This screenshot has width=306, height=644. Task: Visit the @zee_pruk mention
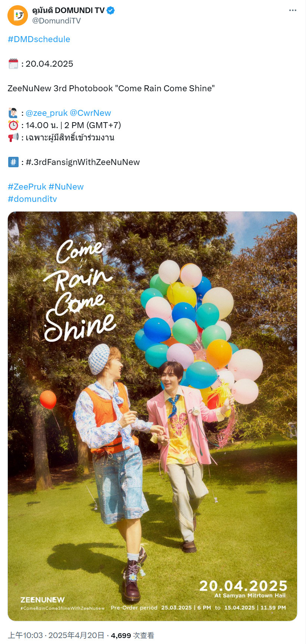pyautogui.click(x=47, y=113)
